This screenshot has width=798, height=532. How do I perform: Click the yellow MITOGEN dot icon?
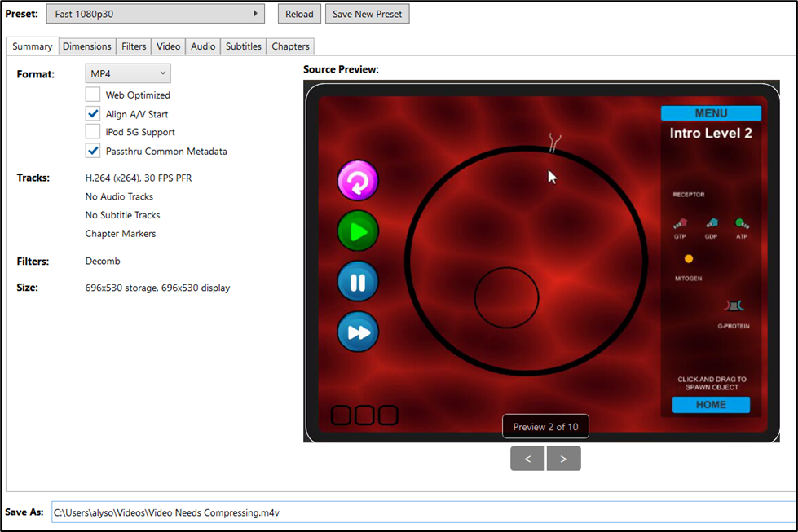[688, 258]
